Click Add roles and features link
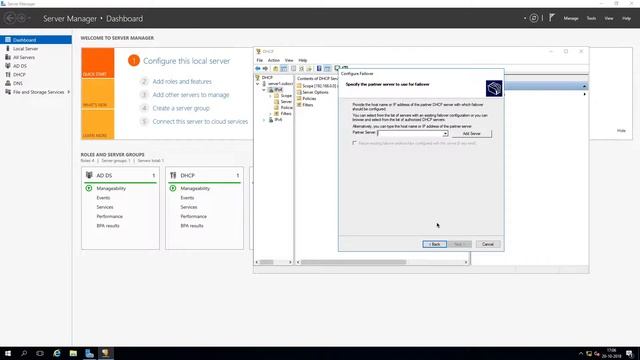The image size is (640, 360). pyautogui.click(x=182, y=82)
